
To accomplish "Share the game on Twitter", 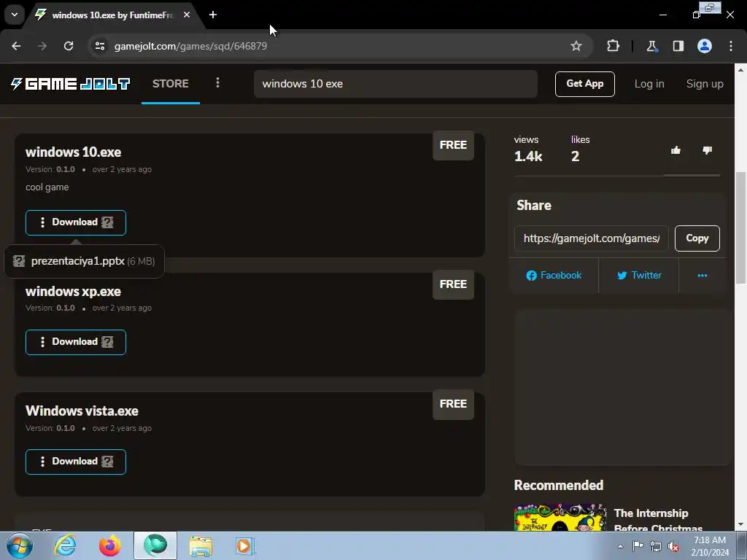I will 639,275.
